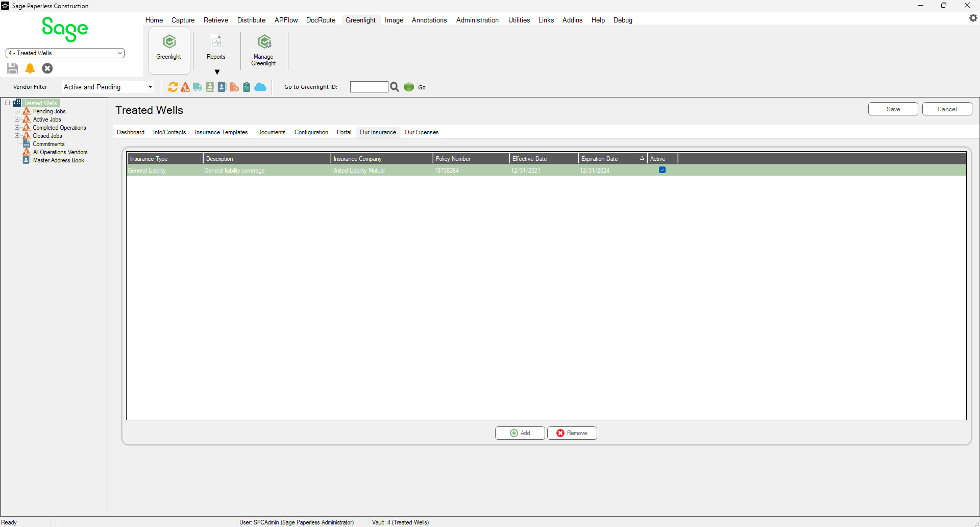
Task: Sort by the Expiration Date column header
Action: pos(612,159)
